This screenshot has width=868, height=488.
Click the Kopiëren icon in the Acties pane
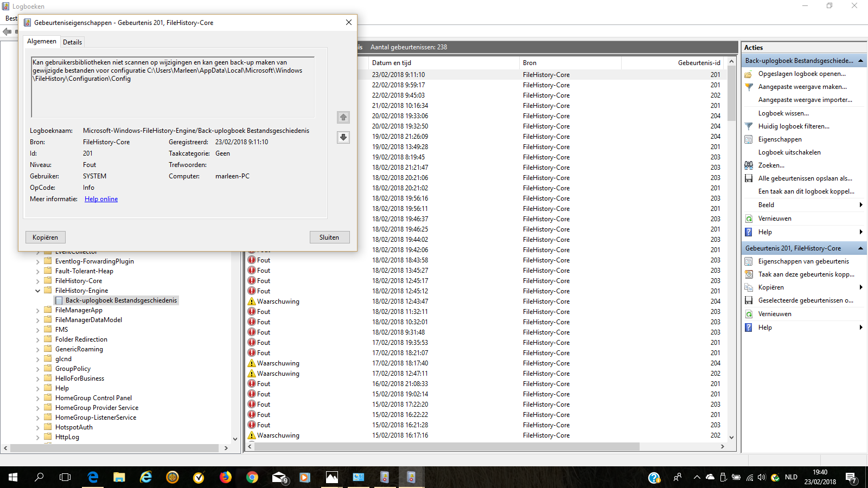pyautogui.click(x=749, y=287)
